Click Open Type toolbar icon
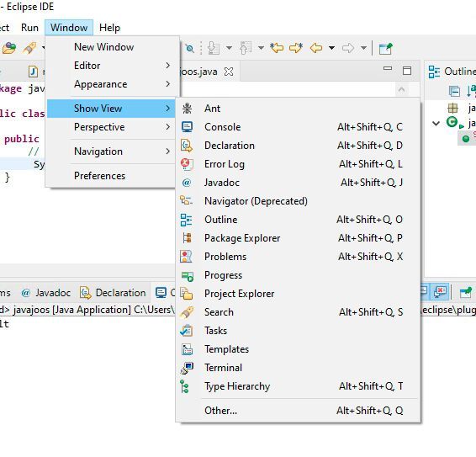Image resolution: width=476 pixels, height=457 pixels. click(9, 48)
